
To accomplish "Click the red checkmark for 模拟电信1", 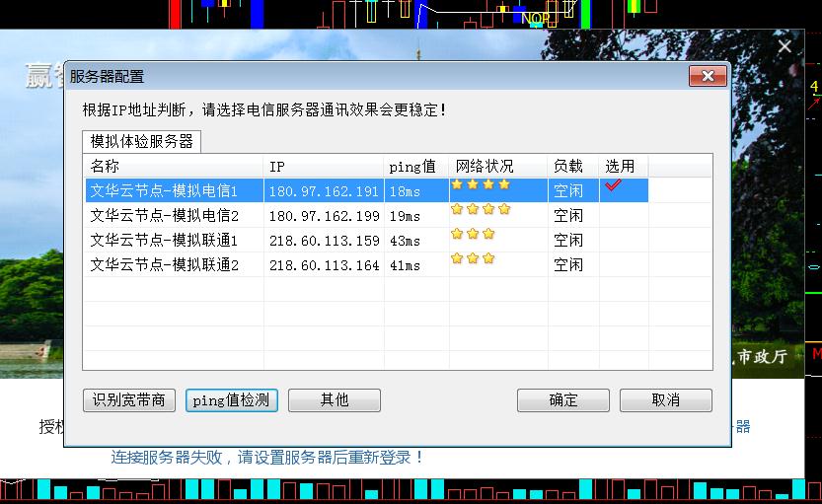I will click(614, 185).
